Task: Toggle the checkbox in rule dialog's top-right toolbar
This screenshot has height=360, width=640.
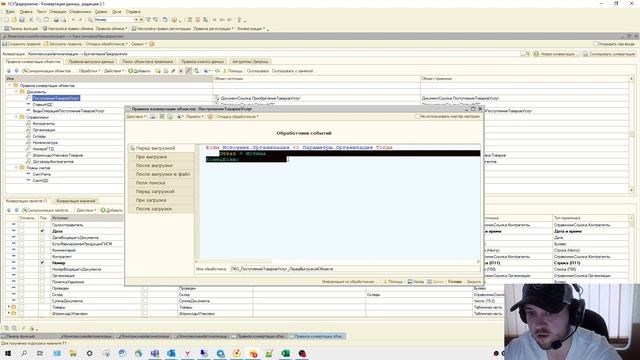Action: 417,116
